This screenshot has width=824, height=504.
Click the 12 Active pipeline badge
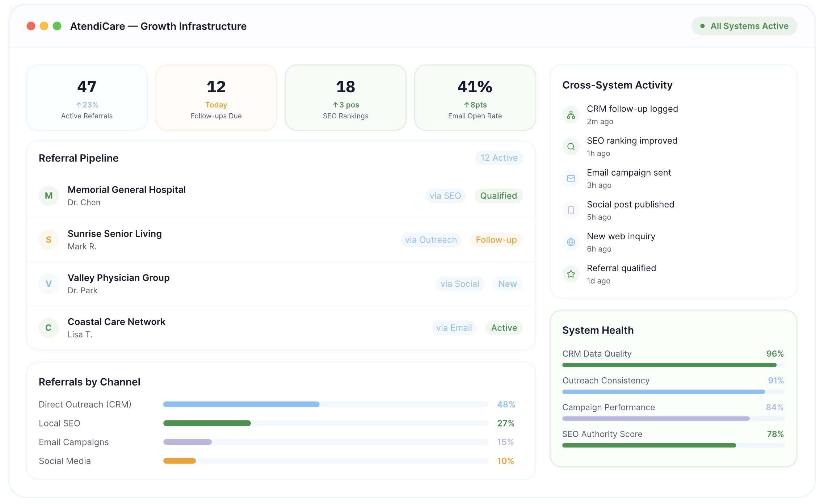pos(499,158)
